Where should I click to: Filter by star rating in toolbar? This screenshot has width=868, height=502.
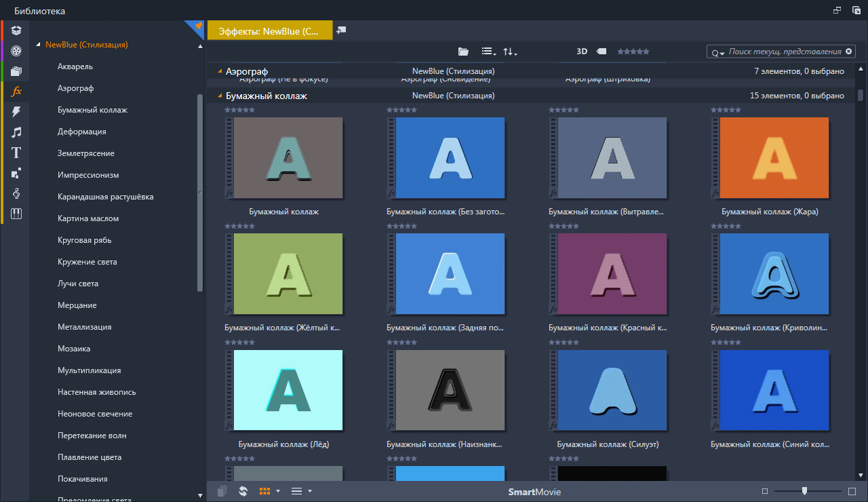(633, 52)
